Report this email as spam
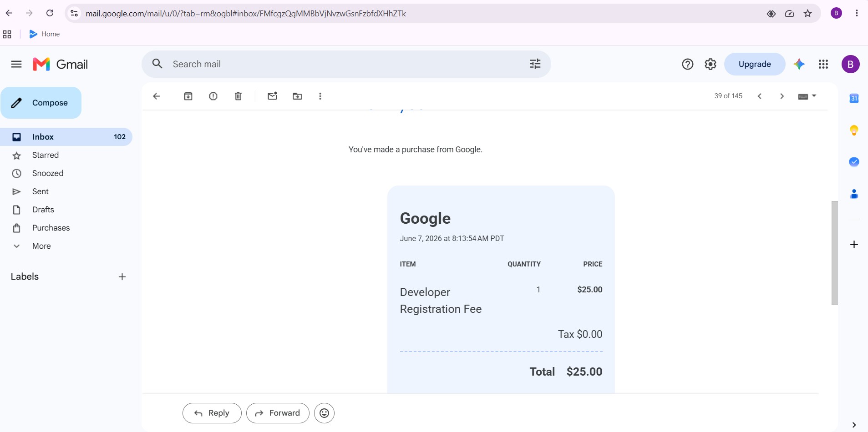 [213, 96]
